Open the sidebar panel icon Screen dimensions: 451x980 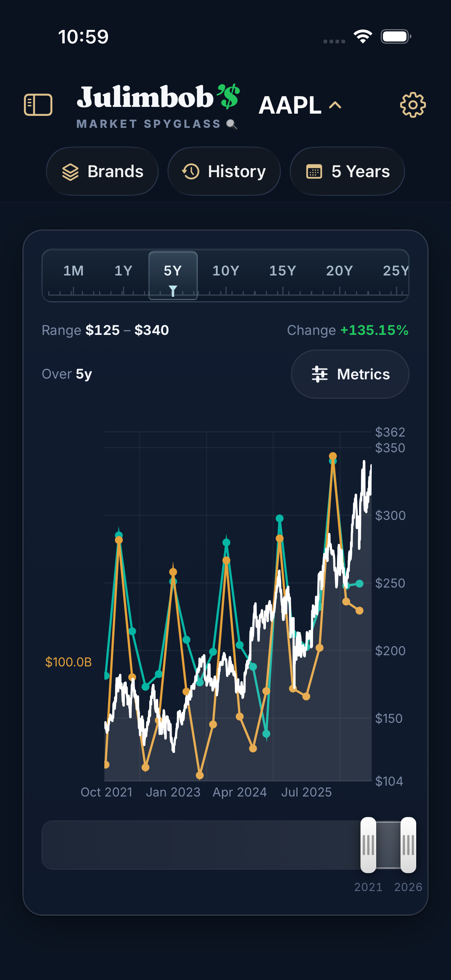(x=38, y=105)
